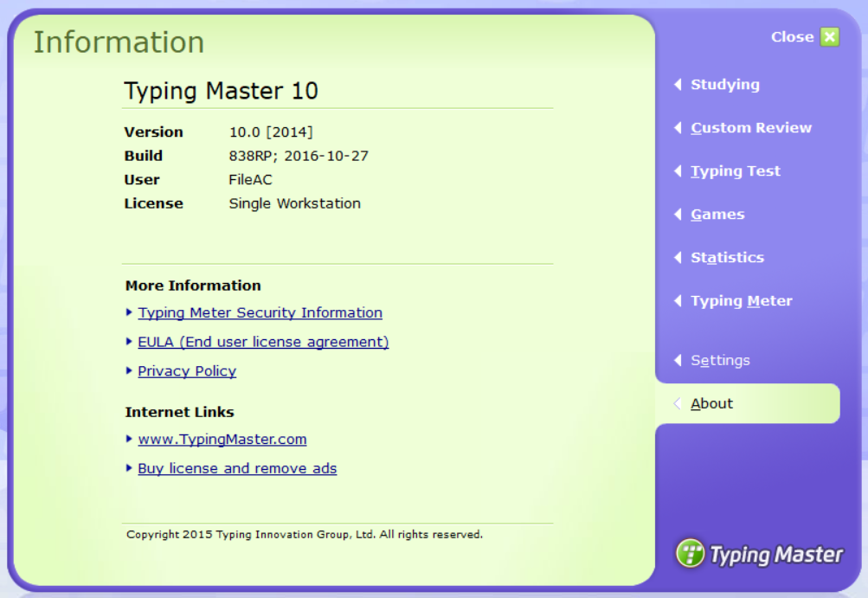Click bullet arrow before EULA link
The width and height of the screenshot is (868, 598).
click(129, 342)
